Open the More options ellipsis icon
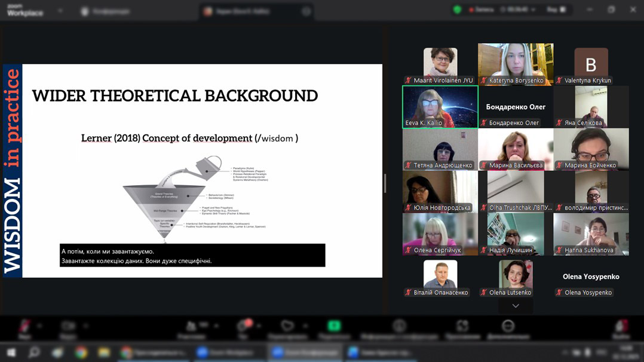The image size is (644, 362). point(508,327)
